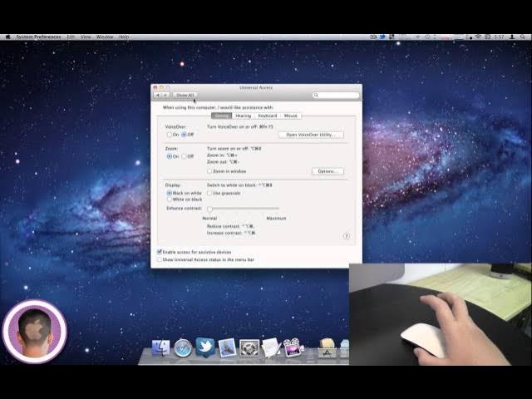Open the Mail stamp icon in dock

click(227, 347)
